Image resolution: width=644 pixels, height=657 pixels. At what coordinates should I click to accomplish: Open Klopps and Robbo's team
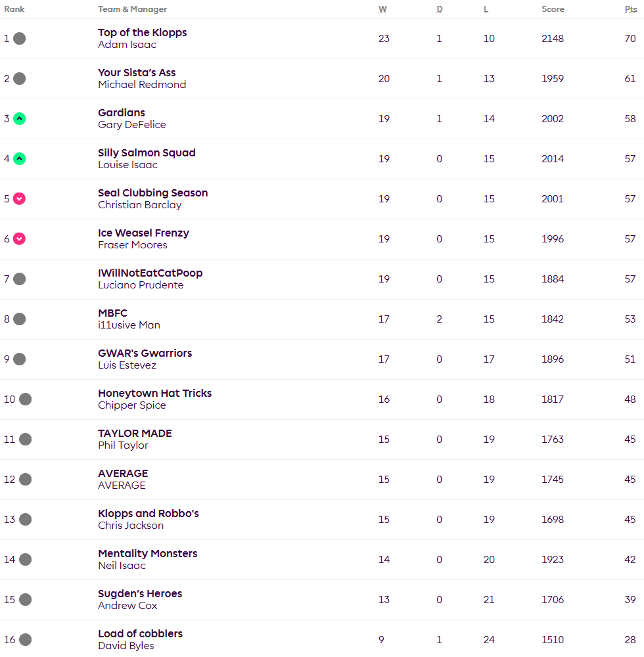point(148,514)
